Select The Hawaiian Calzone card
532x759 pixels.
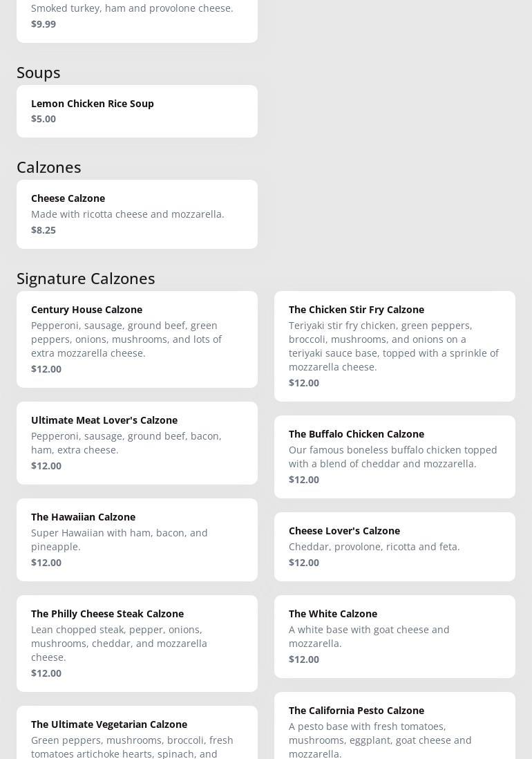137,539
